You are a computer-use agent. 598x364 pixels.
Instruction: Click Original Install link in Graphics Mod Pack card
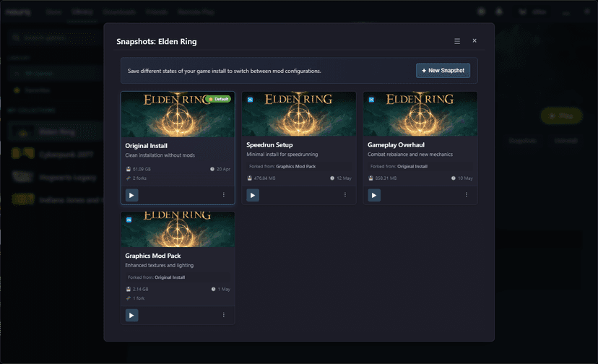point(170,277)
